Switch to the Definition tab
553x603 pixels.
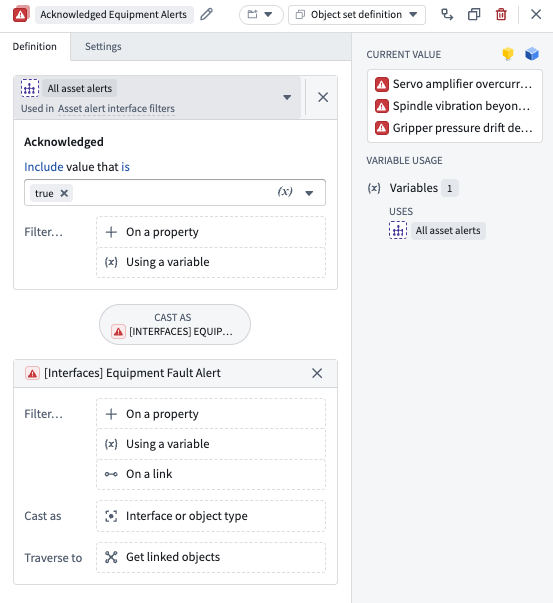(35, 47)
